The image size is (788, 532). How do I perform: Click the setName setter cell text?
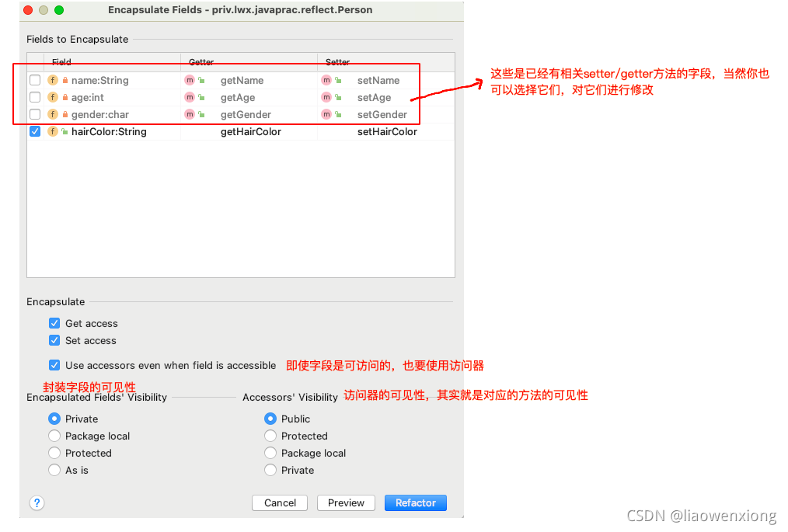pos(378,80)
